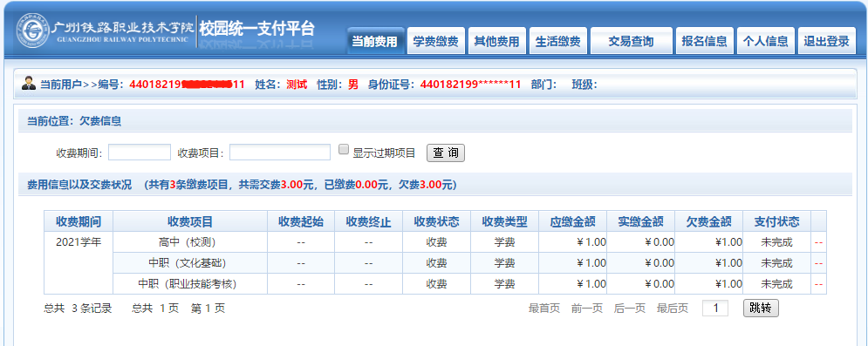Click the 后一页 pagination link
868x346 pixels.
630,309
